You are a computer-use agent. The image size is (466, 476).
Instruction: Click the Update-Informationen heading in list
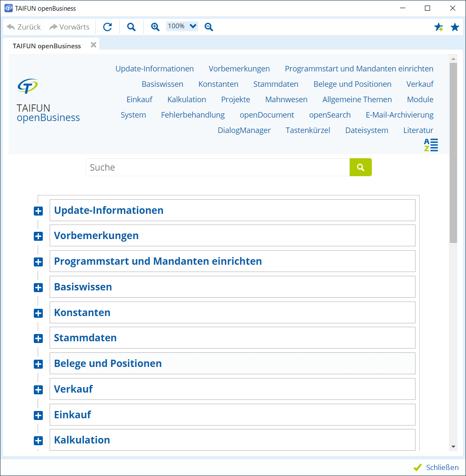click(x=108, y=210)
